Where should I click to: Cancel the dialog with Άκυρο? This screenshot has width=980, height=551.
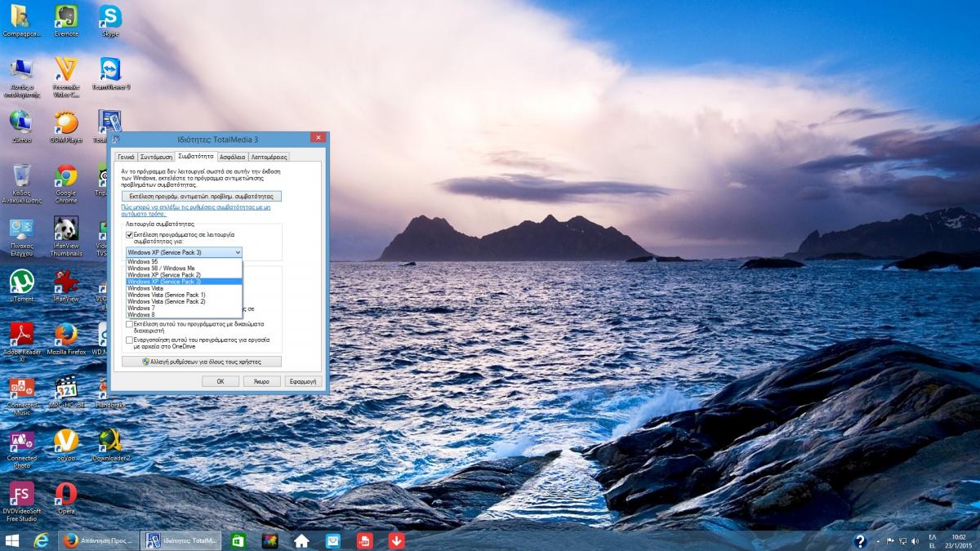[x=261, y=381]
